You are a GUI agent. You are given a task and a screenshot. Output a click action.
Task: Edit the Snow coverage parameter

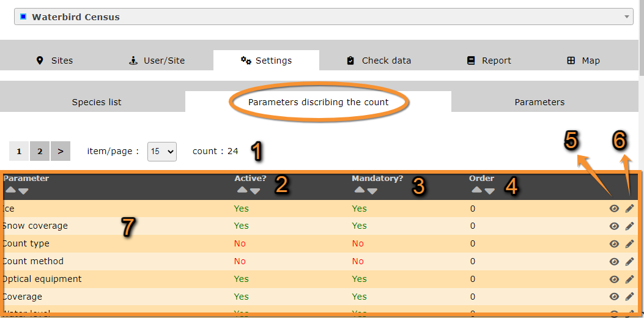pyautogui.click(x=629, y=226)
